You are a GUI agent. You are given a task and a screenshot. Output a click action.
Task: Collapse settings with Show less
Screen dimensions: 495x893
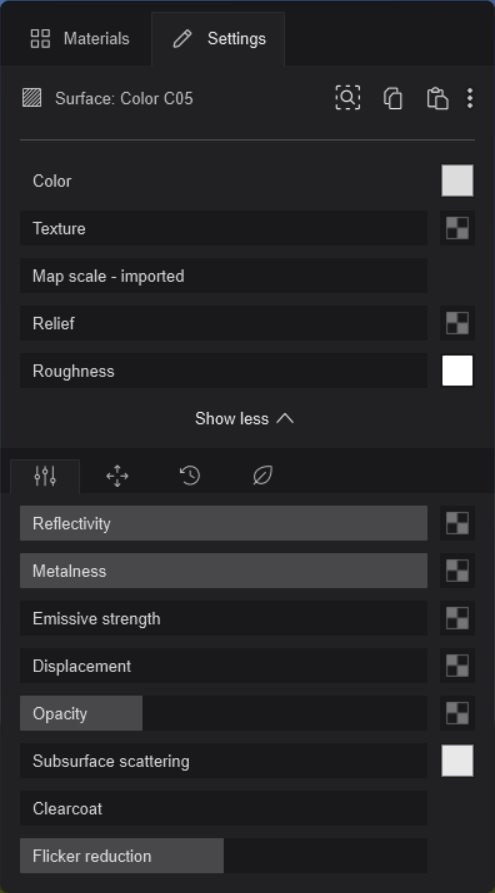coord(244,419)
